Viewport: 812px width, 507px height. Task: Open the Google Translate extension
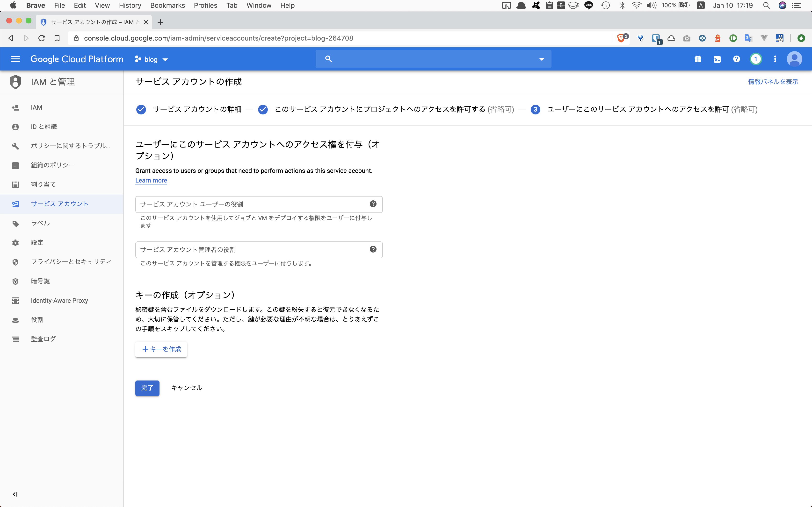pyautogui.click(x=749, y=38)
